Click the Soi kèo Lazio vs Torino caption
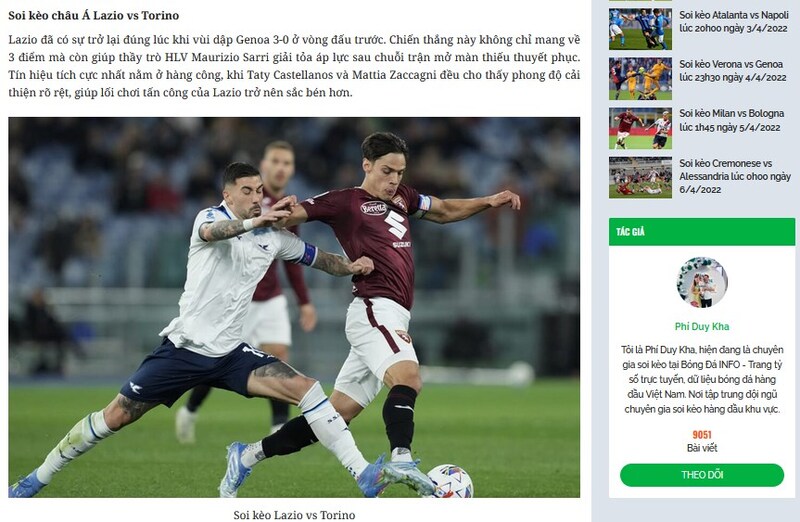This screenshot has width=800, height=522. coord(294,515)
